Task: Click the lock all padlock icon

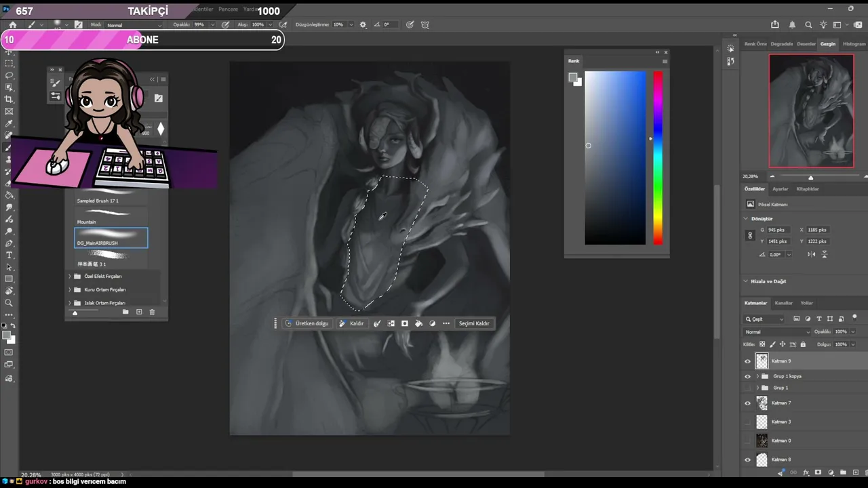Action: coord(803,344)
